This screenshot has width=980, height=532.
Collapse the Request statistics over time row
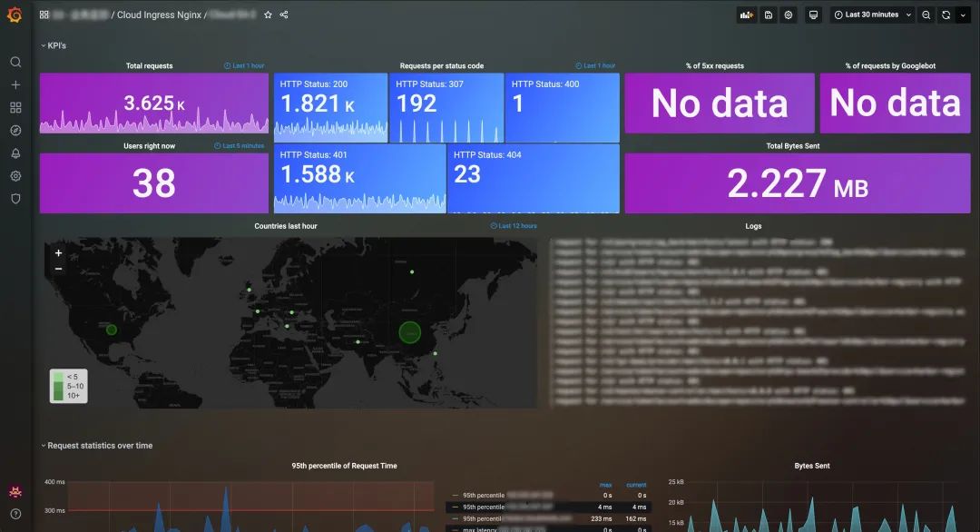(97, 446)
